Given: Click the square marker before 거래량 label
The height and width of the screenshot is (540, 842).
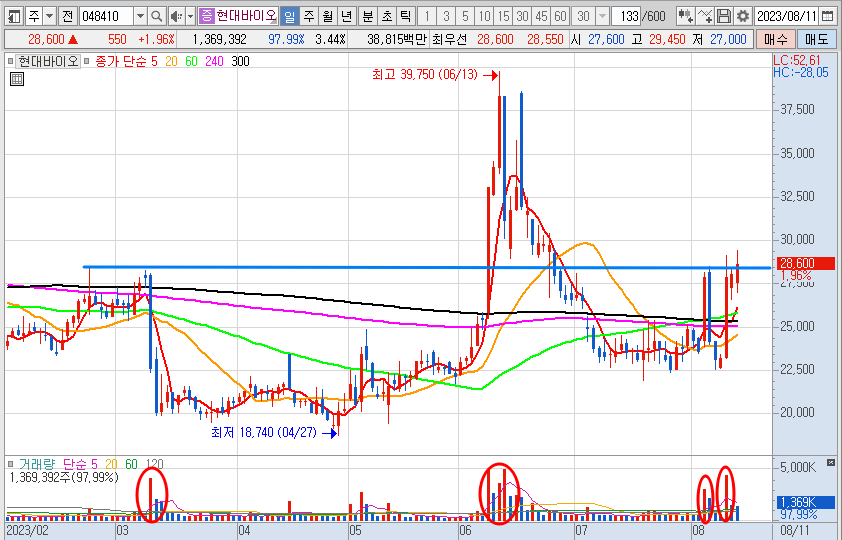Looking at the screenshot, I should 10,464.
